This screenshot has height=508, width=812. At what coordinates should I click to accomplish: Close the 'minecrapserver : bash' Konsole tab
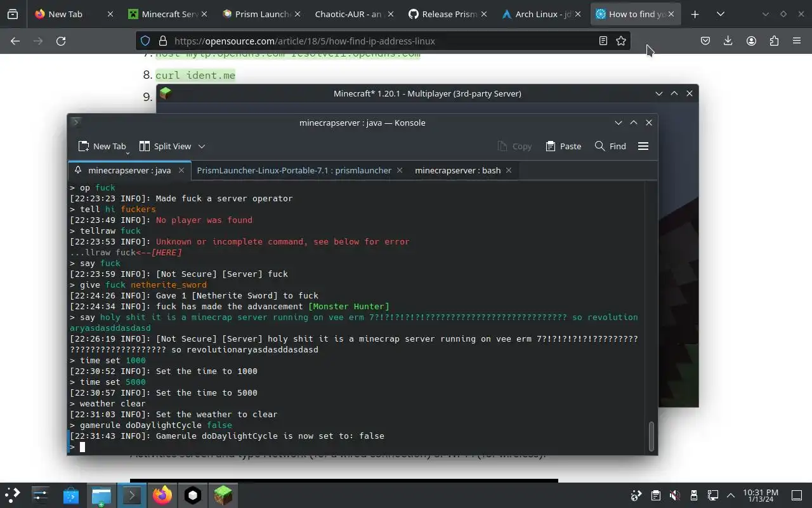[509, 170]
